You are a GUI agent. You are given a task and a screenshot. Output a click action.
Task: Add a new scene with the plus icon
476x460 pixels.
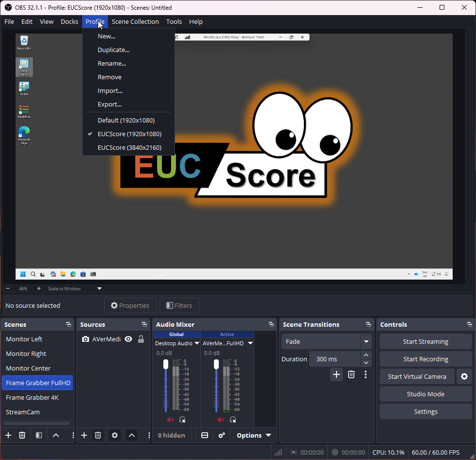click(8, 435)
